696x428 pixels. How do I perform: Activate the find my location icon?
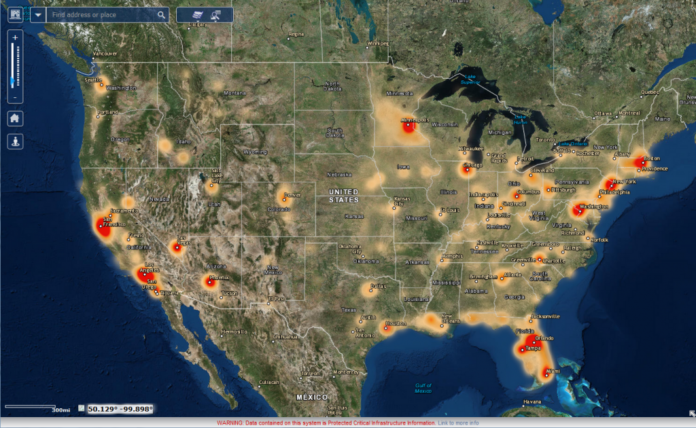point(14,142)
